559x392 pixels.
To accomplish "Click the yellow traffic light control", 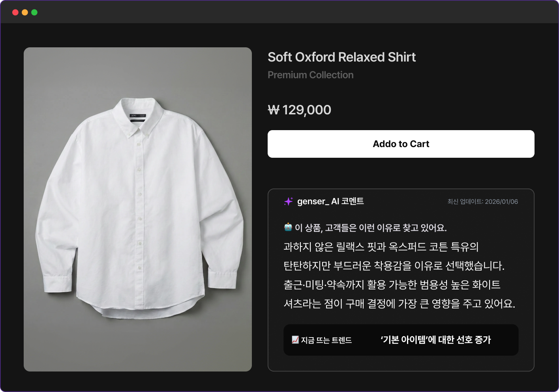I will click(24, 12).
